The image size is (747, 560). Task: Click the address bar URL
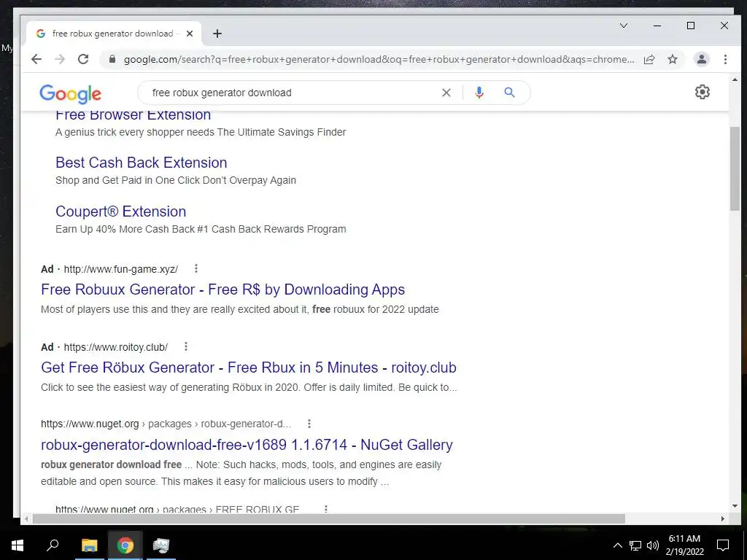coord(379,60)
